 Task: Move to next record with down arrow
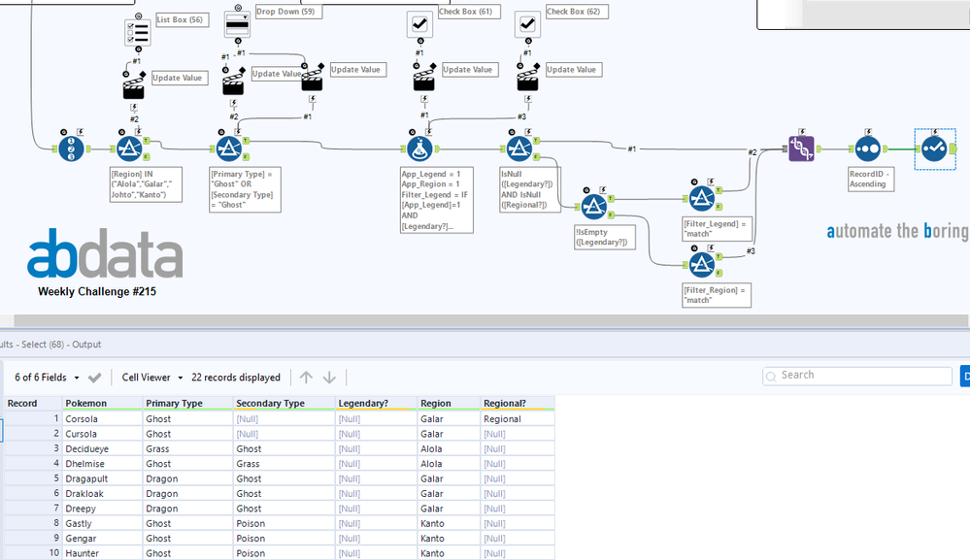coord(329,377)
